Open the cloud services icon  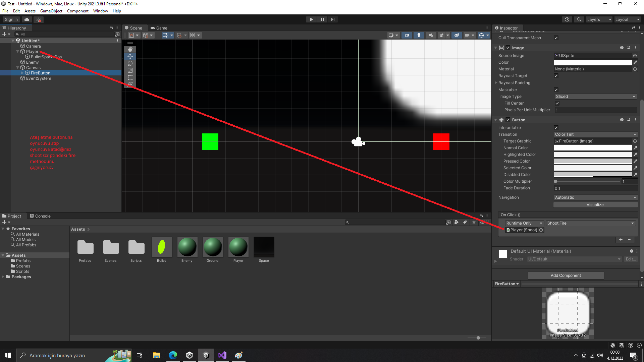(27, 19)
